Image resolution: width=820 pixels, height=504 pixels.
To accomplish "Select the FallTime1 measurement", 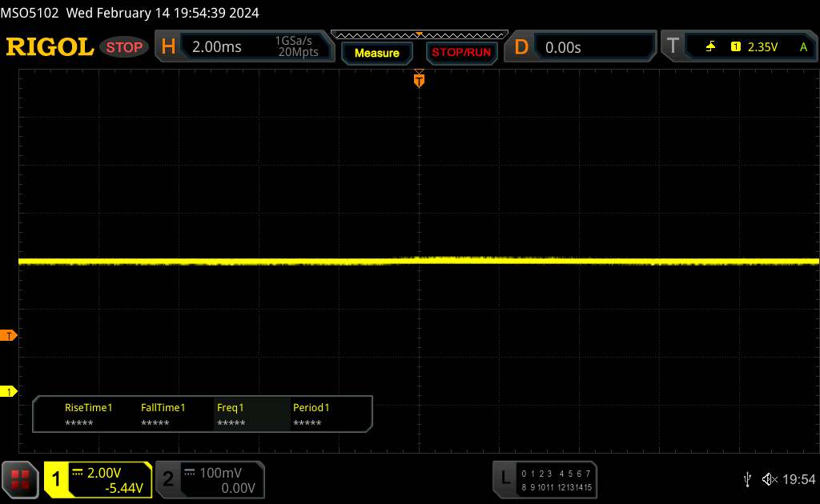I will (163, 414).
